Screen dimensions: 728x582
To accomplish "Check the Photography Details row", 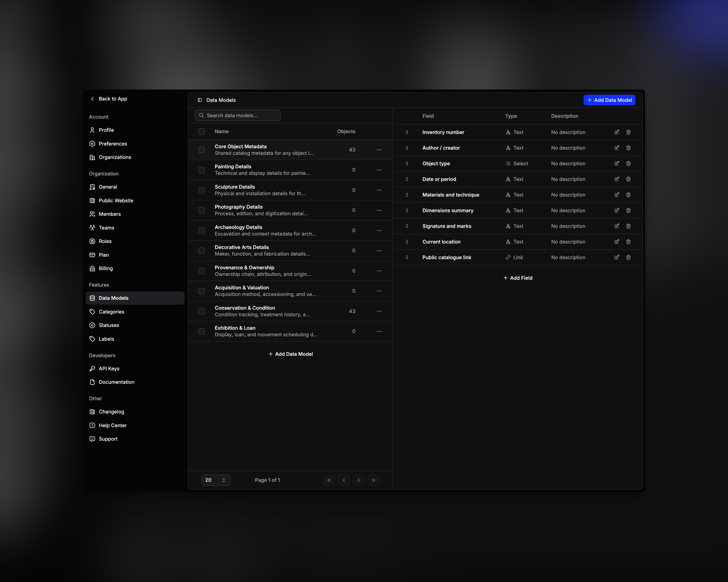I will click(x=201, y=210).
